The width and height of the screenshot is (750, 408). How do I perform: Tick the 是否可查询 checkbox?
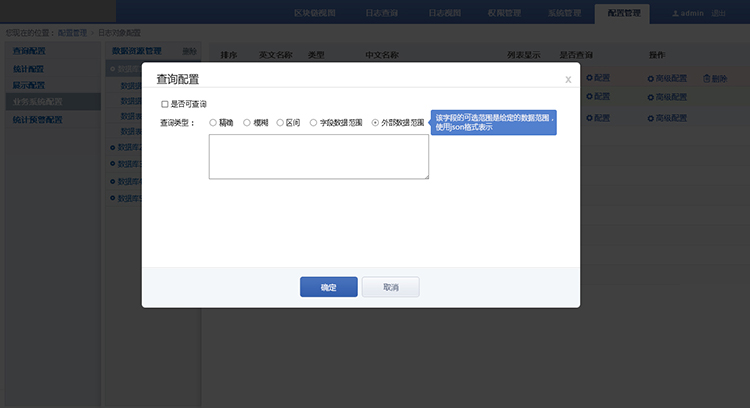[x=165, y=104]
